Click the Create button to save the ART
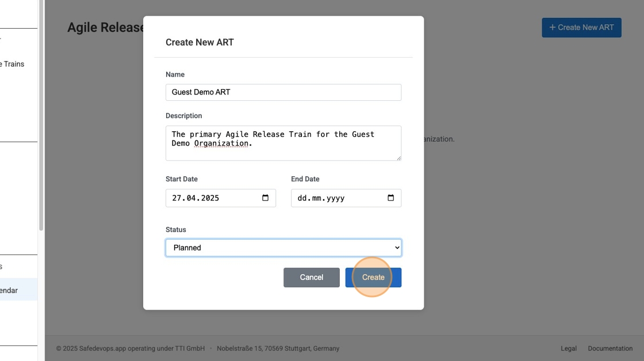Screen dimensions: 644x361 (373, 277)
